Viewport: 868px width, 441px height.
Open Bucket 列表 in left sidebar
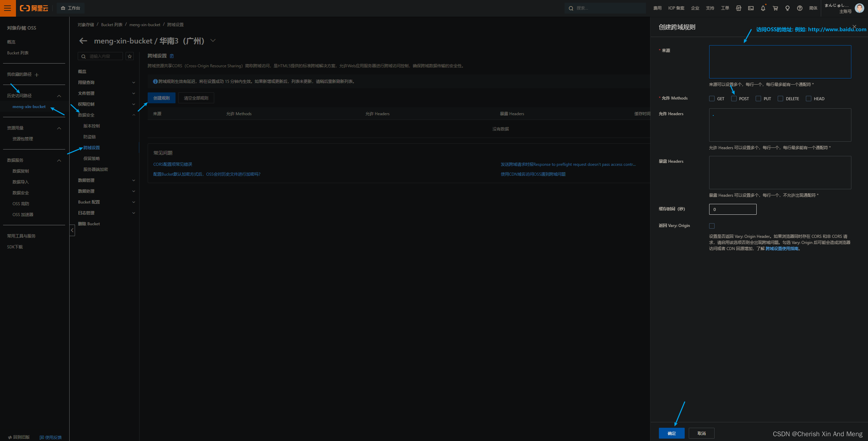point(18,53)
